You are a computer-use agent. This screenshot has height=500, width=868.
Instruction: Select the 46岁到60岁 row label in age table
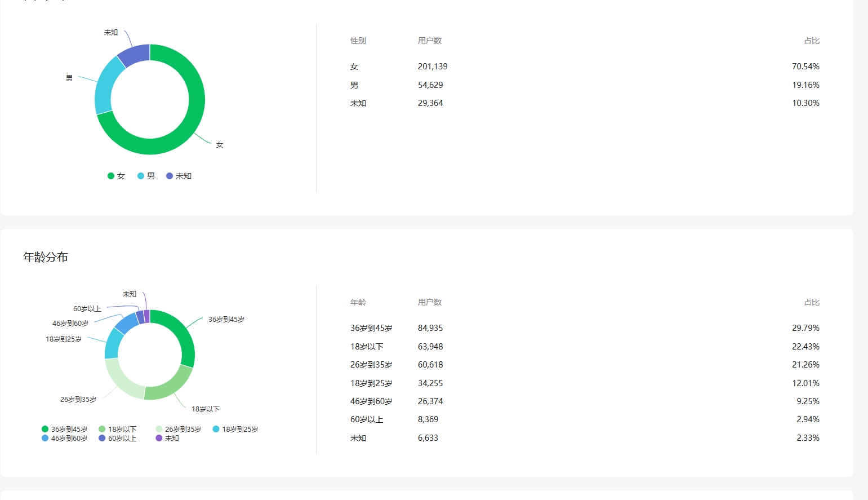point(371,401)
